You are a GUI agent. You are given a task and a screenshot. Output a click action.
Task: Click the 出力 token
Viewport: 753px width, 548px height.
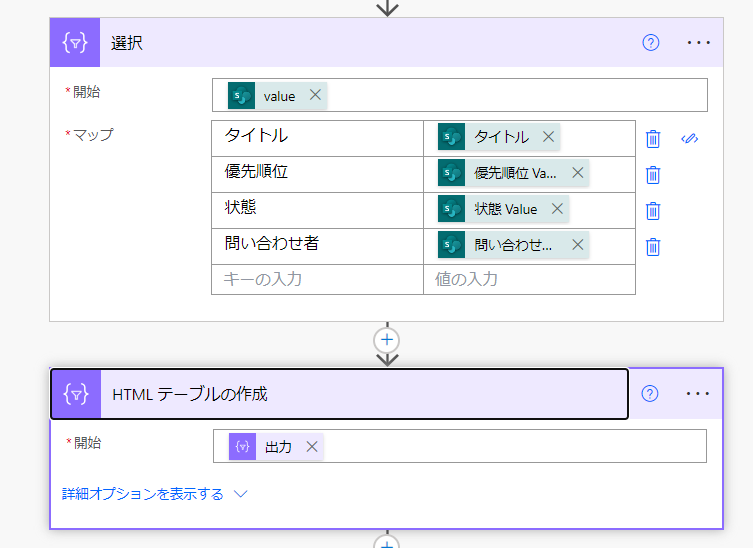tap(276, 447)
